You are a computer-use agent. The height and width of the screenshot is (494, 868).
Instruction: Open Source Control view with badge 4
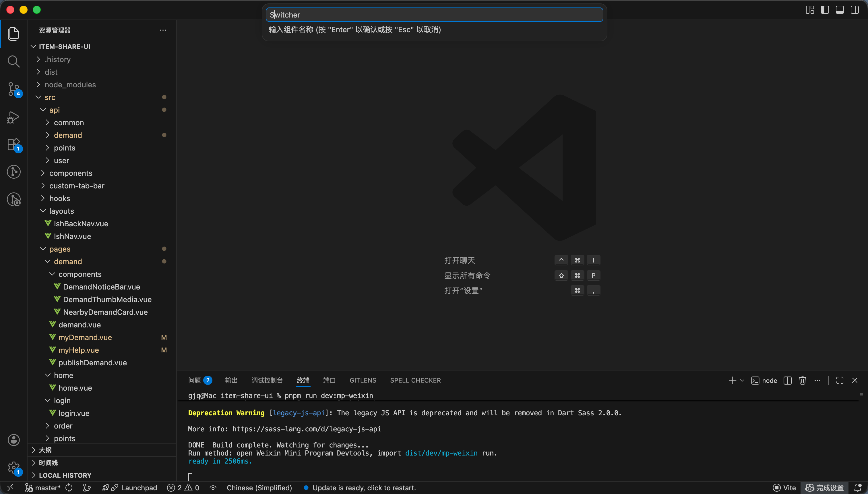tap(13, 89)
